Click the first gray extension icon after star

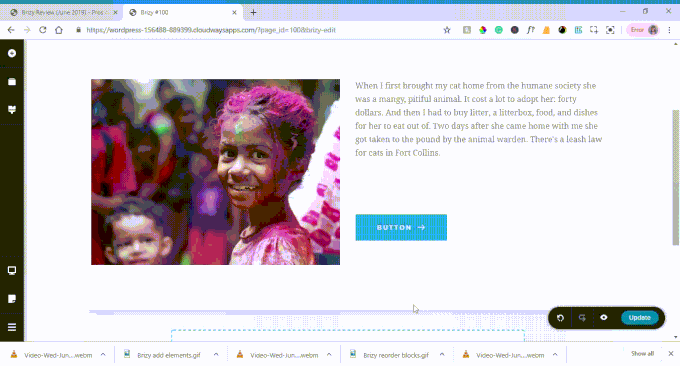click(467, 30)
